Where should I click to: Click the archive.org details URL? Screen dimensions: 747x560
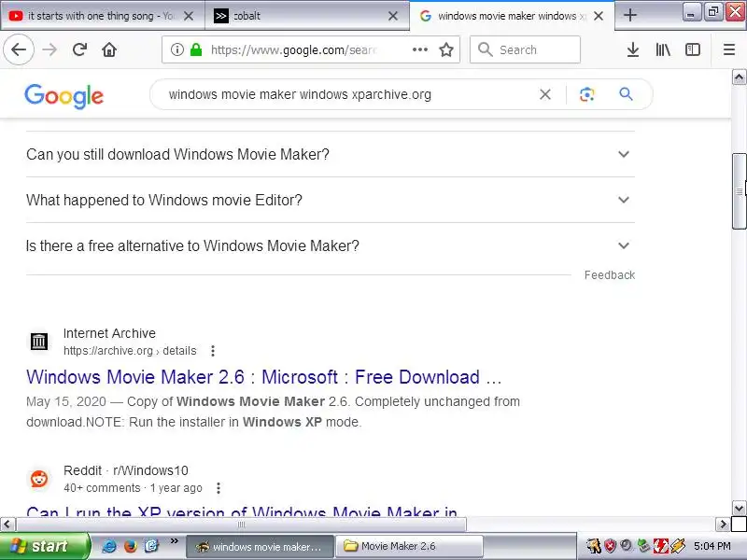tap(130, 351)
